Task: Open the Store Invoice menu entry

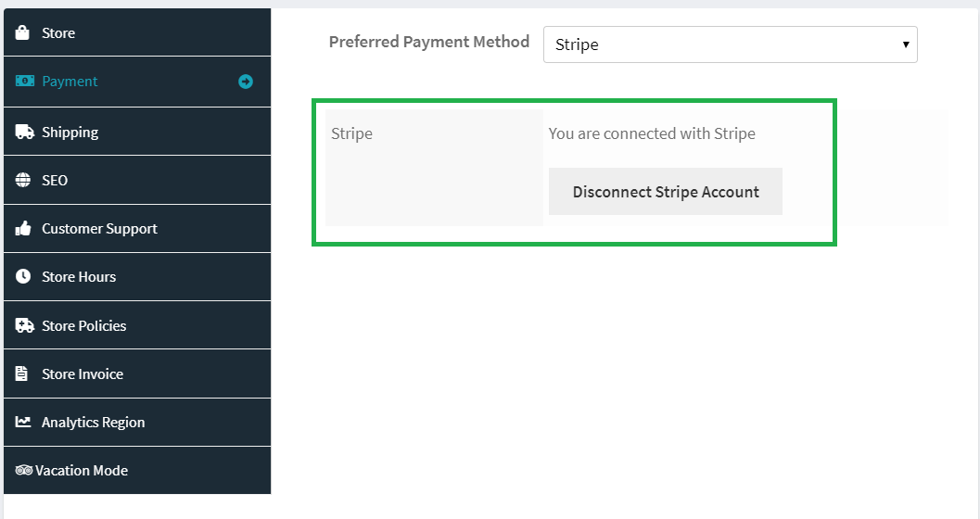Action: click(83, 374)
